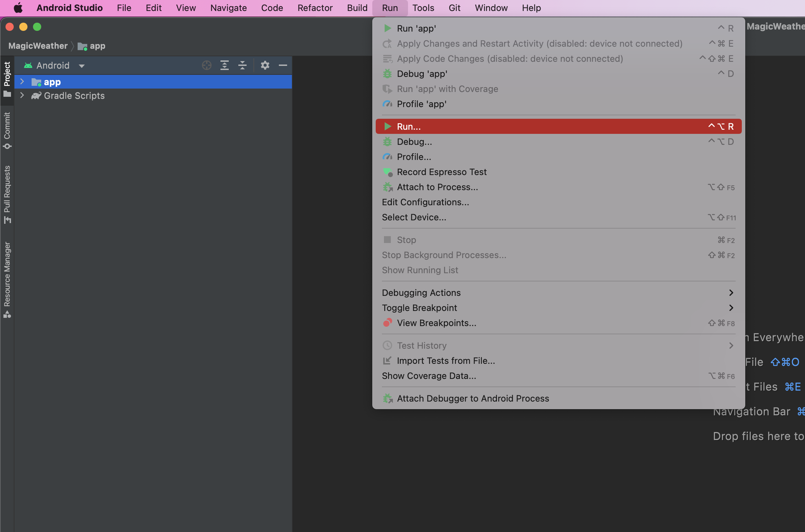Open the Window menu
Image resolution: width=805 pixels, height=532 pixels.
[491, 8]
